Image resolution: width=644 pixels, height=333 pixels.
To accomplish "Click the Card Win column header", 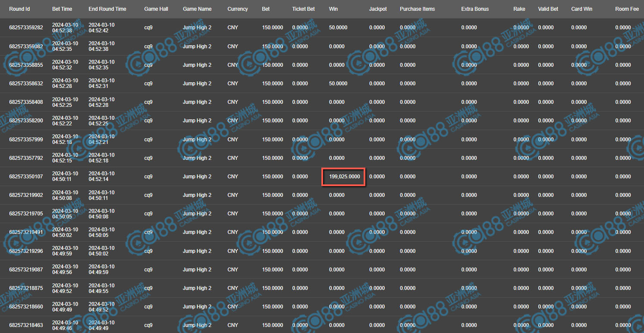I will tap(581, 9).
